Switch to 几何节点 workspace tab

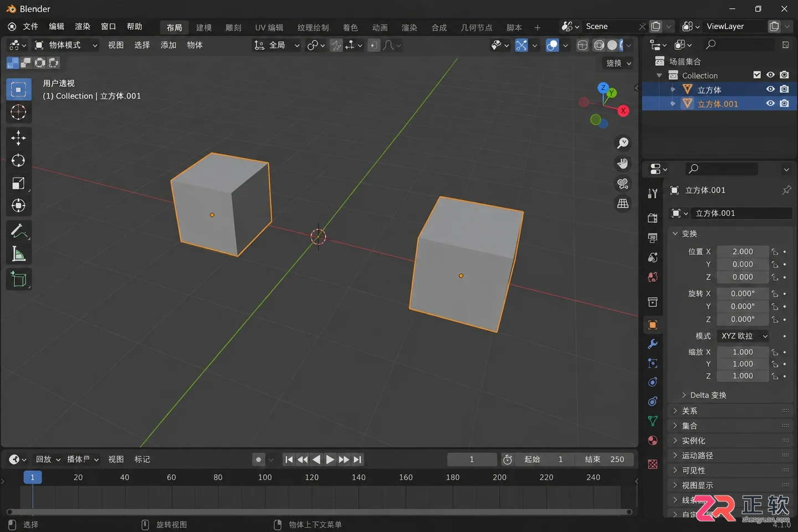pyautogui.click(x=477, y=28)
